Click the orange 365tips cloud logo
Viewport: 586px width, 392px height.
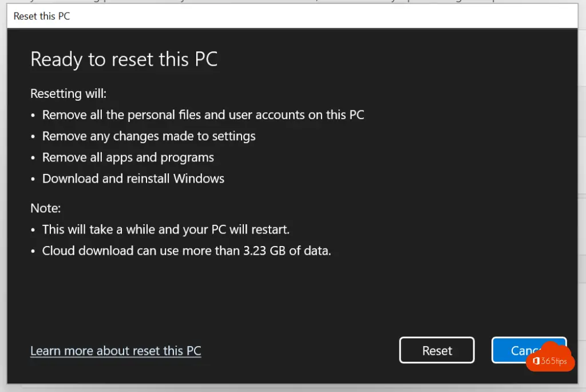pos(550,357)
